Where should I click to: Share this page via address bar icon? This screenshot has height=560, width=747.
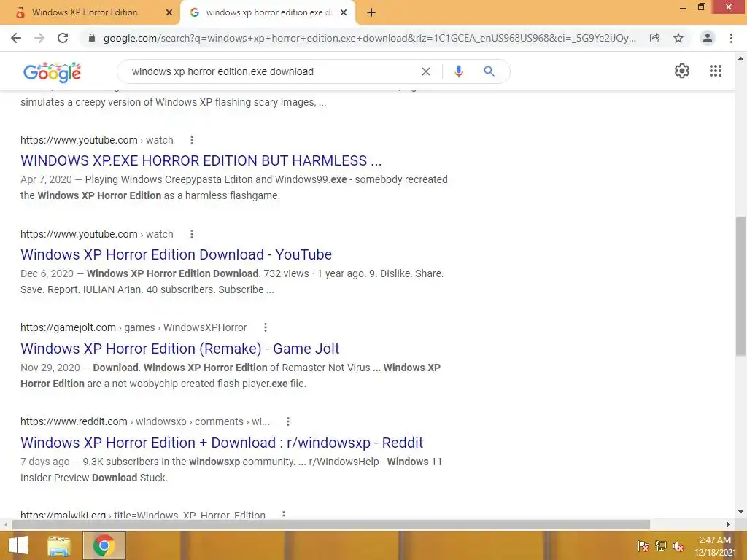pos(655,38)
